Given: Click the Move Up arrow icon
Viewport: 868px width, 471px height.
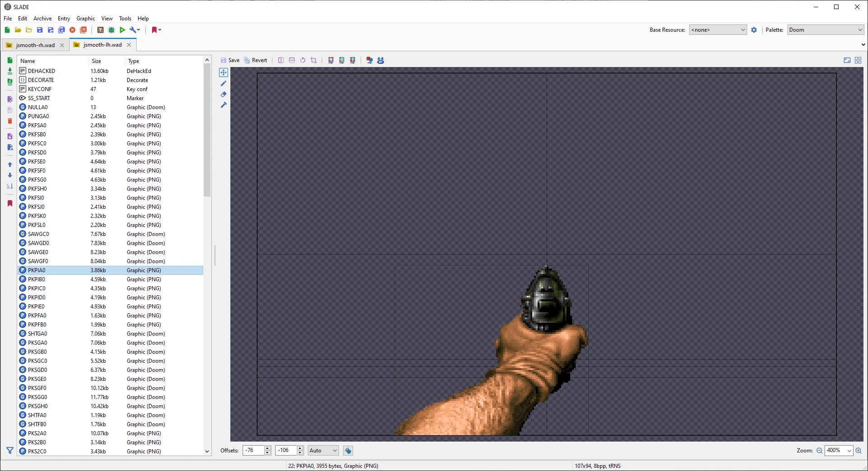Looking at the screenshot, I should click(x=10, y=164).
